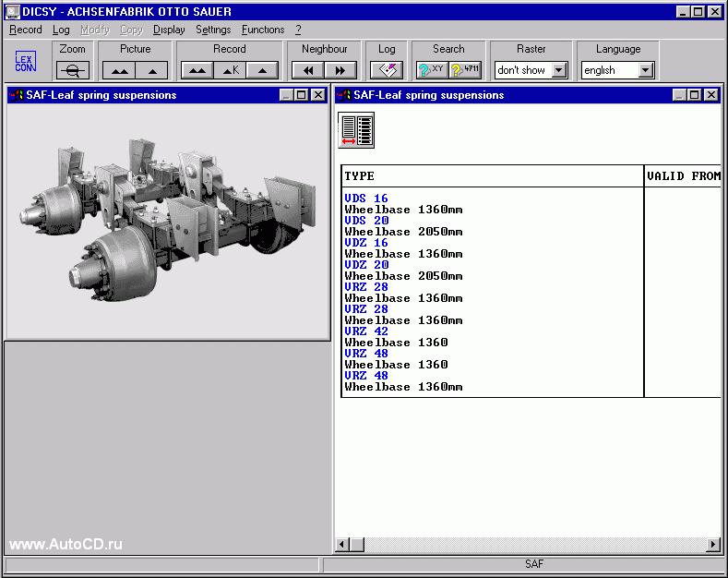Open the ? help menu

[298, 30]
